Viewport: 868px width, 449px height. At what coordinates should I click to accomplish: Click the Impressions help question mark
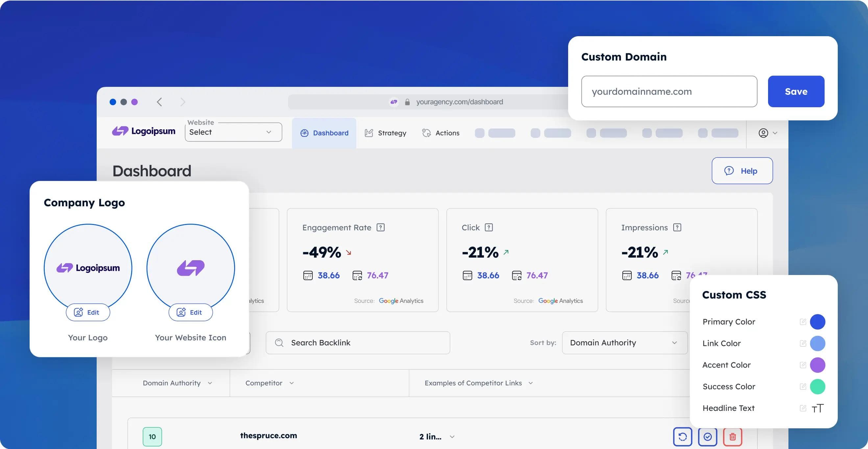pyautogui.click(x=677, y=228)
